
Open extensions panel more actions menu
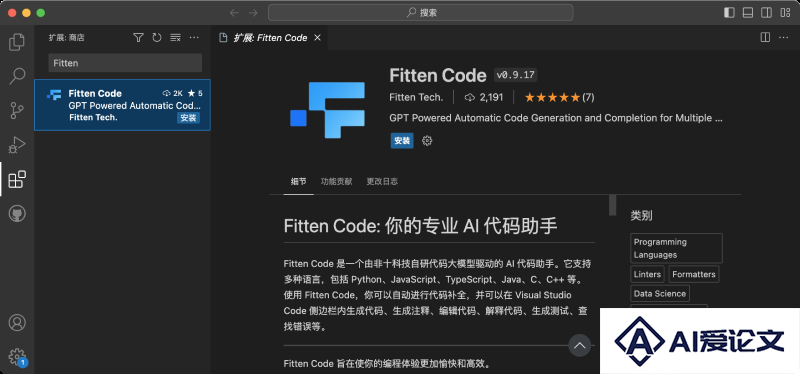[194, 37]
